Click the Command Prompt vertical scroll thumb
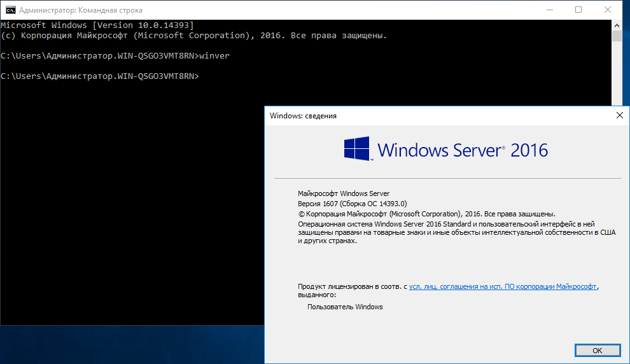The image size is (630, 364). click(x=617, y=36)
